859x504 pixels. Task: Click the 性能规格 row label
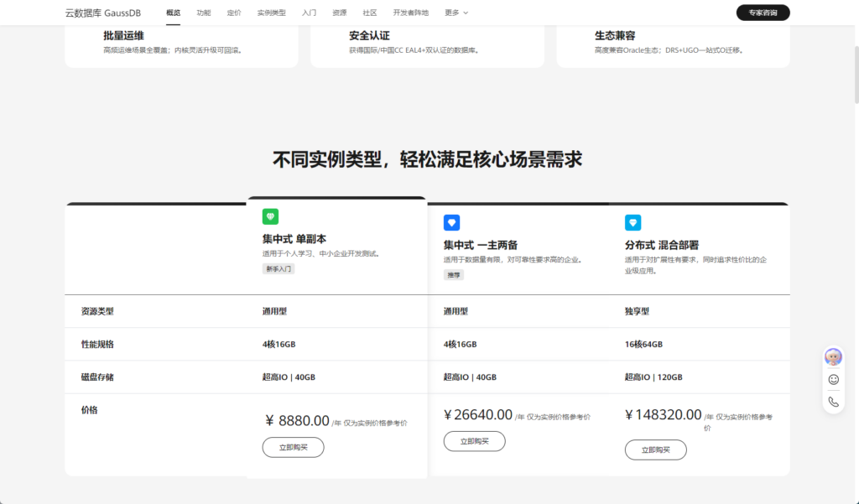(x=97, y=344)
